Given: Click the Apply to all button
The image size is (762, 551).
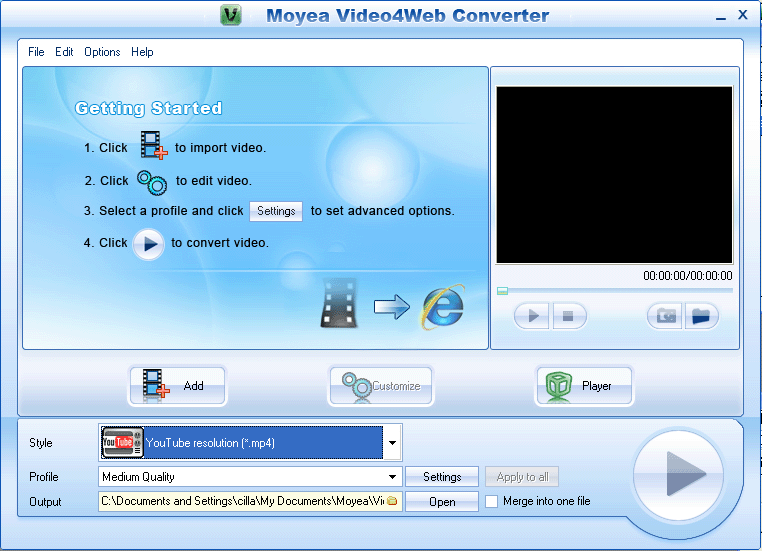Looking at the screenshot, I should [522, 477].
